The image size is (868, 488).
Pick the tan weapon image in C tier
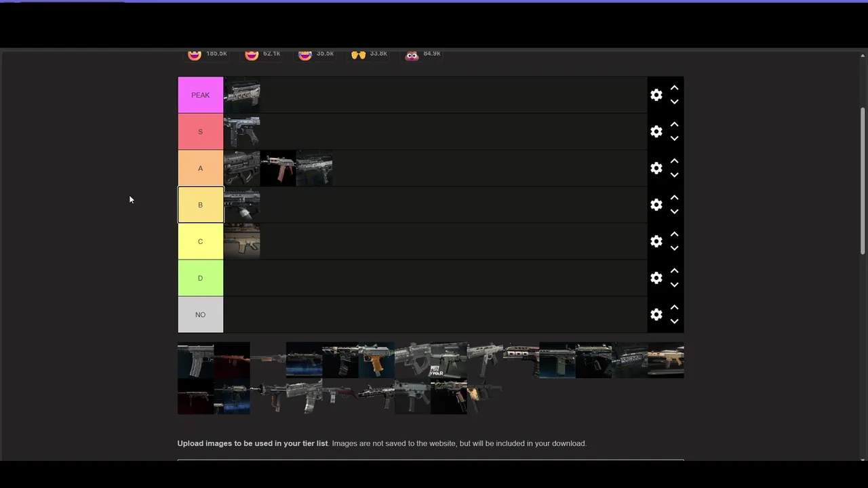pyautogui.click(x=242, y=241)
